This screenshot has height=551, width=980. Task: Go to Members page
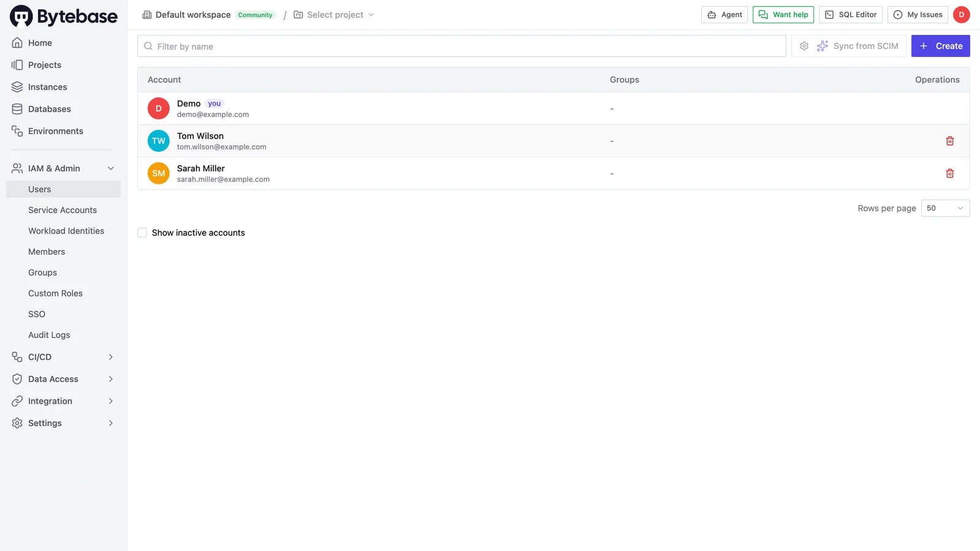pyautogui.click(x=63, y=252)
